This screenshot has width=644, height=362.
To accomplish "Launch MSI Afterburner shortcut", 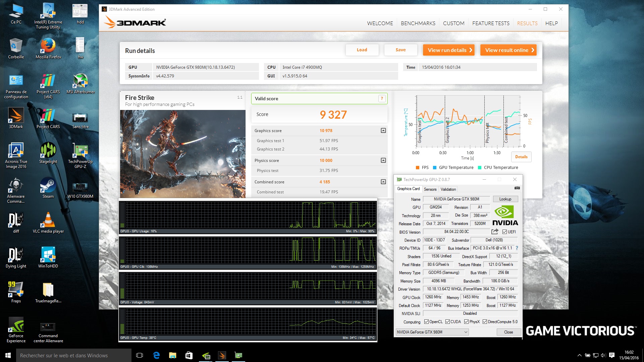I will 80,83.
